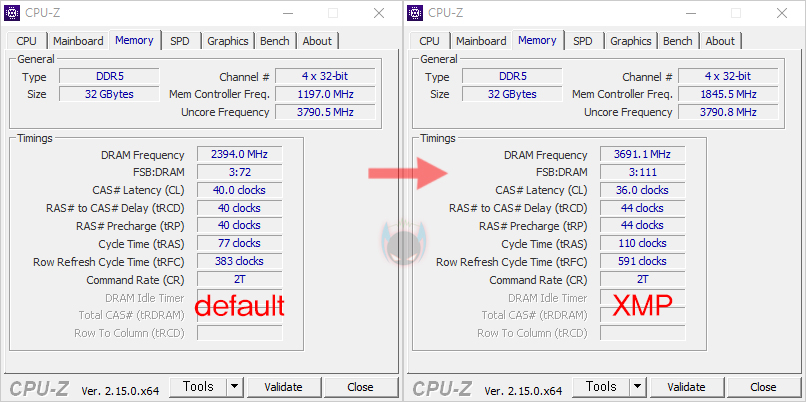Click the tRCD value 40 clocks in the left window
The image size is (806, 402).
tap(240, 208)
